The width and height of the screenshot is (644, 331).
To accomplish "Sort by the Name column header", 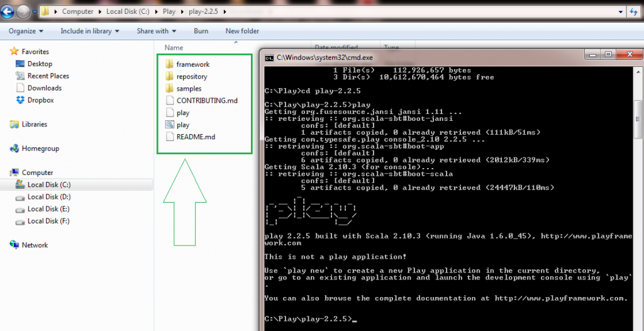I will click(x=174, y=48).
